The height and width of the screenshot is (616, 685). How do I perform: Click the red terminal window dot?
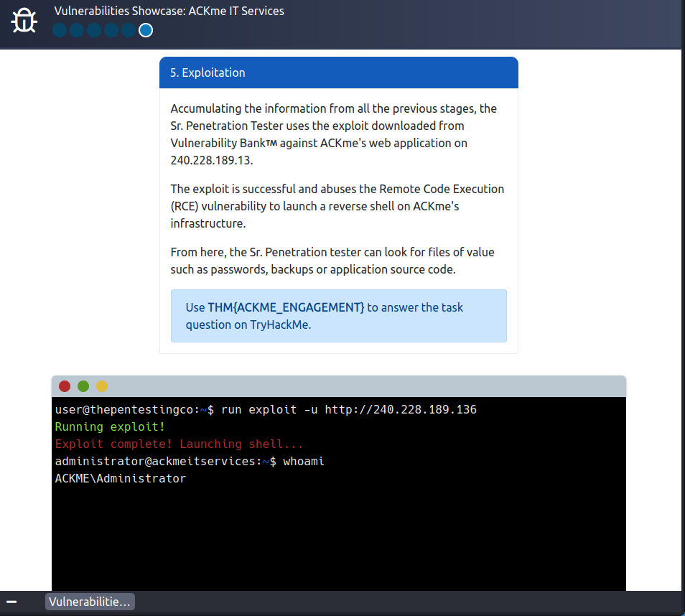65,386
